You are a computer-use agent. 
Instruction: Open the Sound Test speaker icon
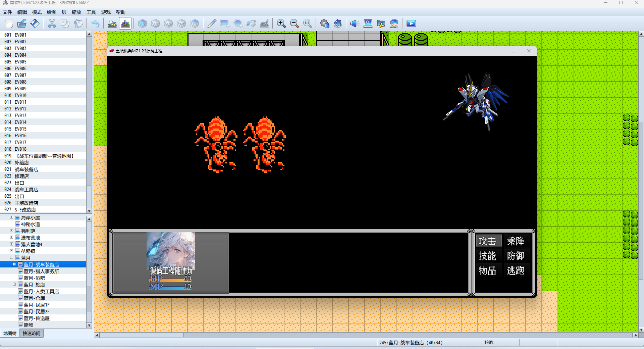(x=355, y=23)
